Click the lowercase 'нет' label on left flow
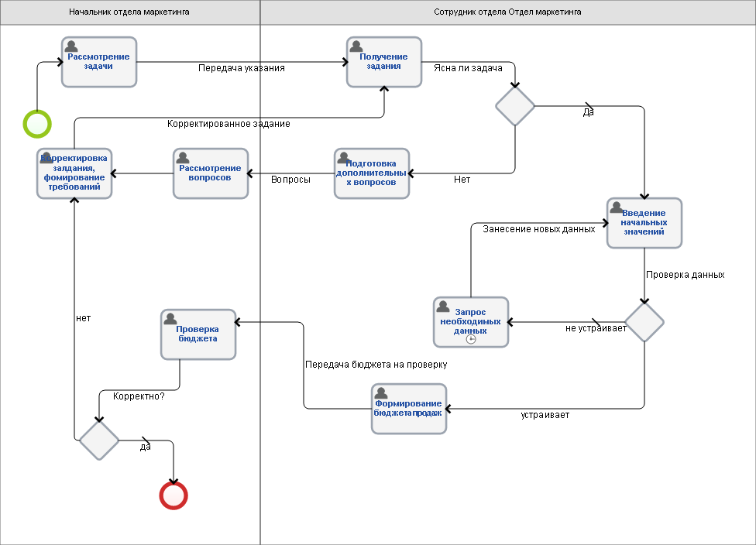Image resolution: width=756 pixels, height=545 pixels. coord(84,318)
